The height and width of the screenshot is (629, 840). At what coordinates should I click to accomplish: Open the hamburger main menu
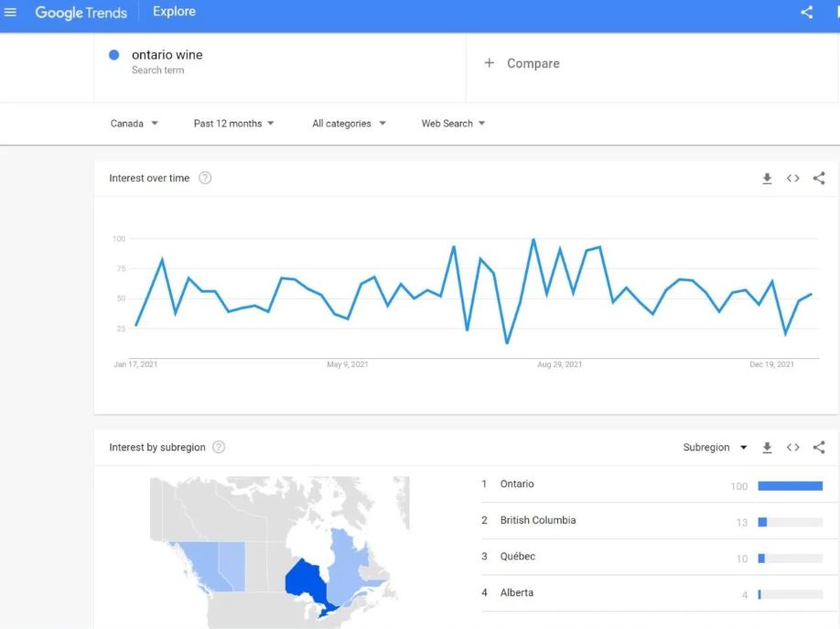coord(11,13)
